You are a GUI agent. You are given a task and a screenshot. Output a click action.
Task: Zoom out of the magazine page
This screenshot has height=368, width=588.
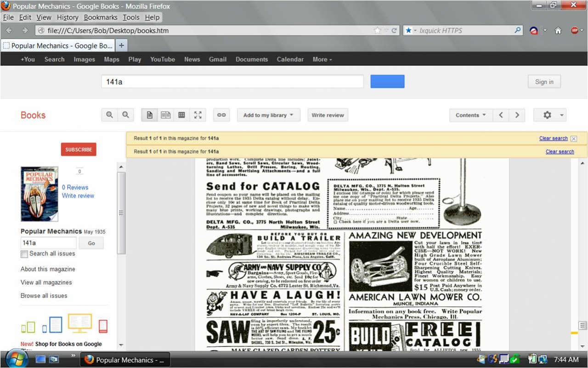(125, 115)
